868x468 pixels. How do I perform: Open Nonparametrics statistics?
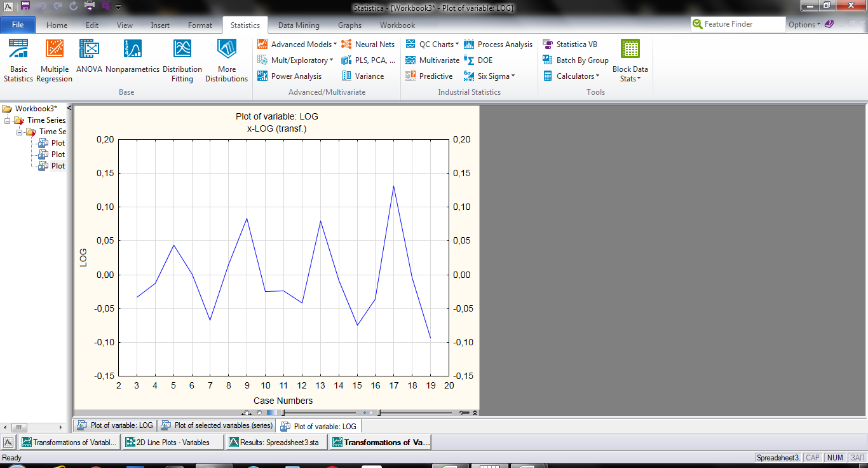coord(132,56)
